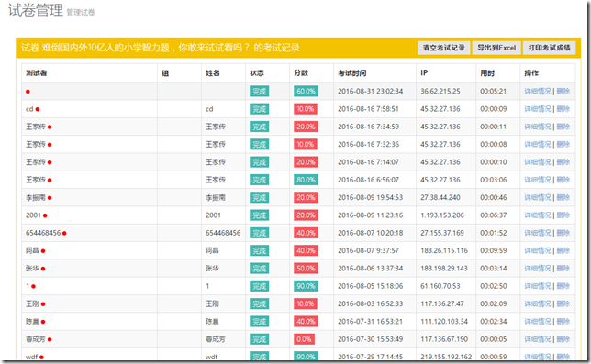
Task: Click the red dot in first row
Action: coord(28,92)
